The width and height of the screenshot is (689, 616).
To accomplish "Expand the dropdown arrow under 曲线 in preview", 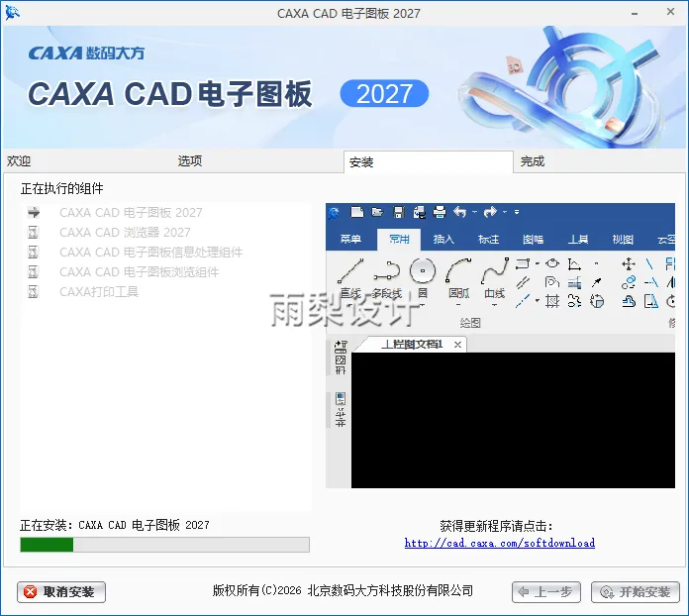I will [494, 304].
